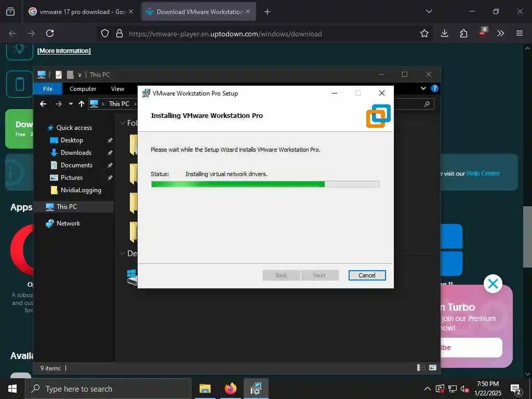This screenshot has width=532, height=399.
Task: Open Explorer help question mark icon
Action: 434,88
